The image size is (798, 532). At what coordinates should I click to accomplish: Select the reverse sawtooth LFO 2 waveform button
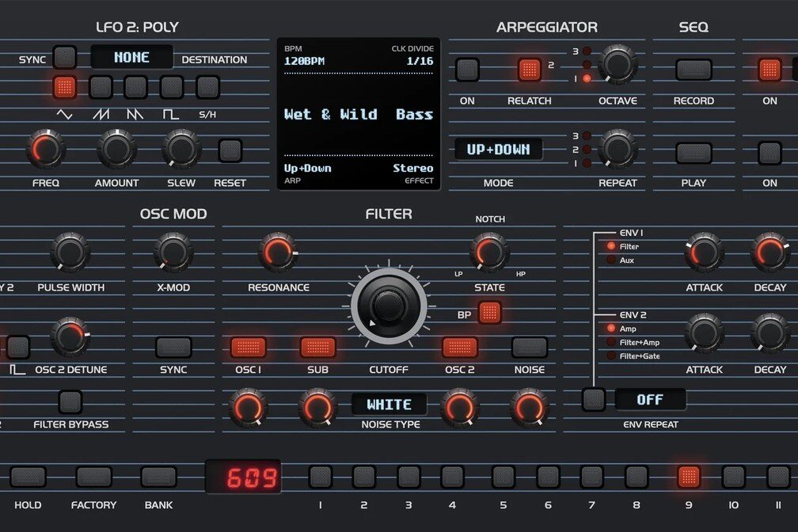tap(136, 87)
